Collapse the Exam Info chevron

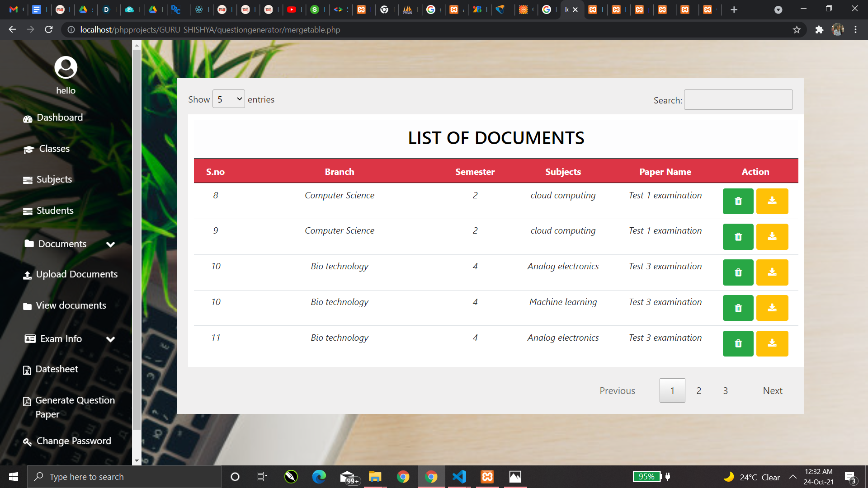(x=110, y=339)
